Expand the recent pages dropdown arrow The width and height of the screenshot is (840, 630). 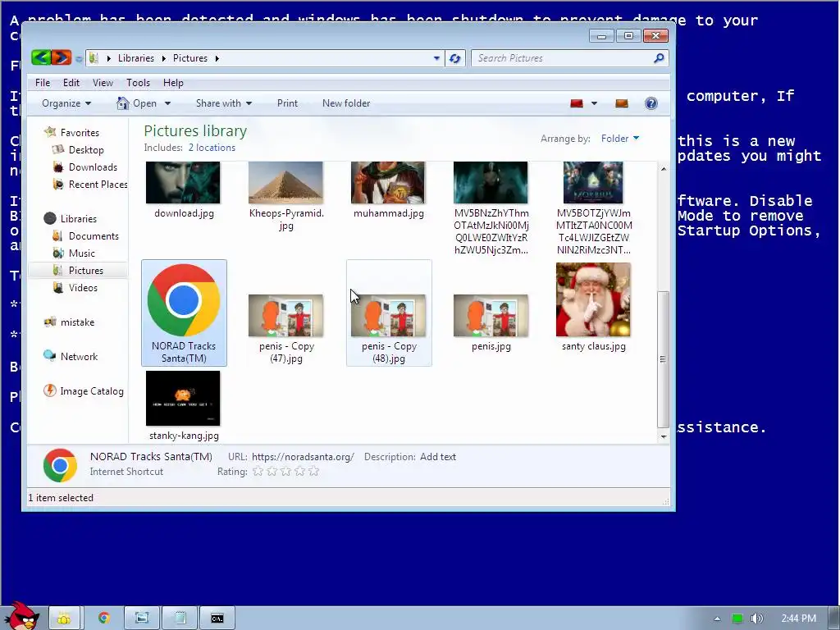(79, 59)
